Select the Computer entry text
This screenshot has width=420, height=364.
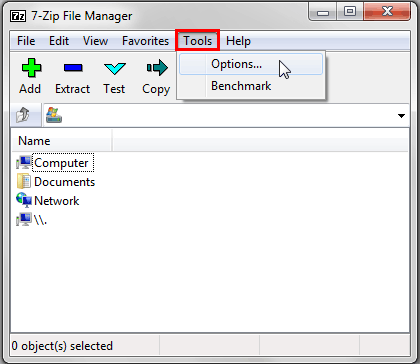click(x=62, y=163)
